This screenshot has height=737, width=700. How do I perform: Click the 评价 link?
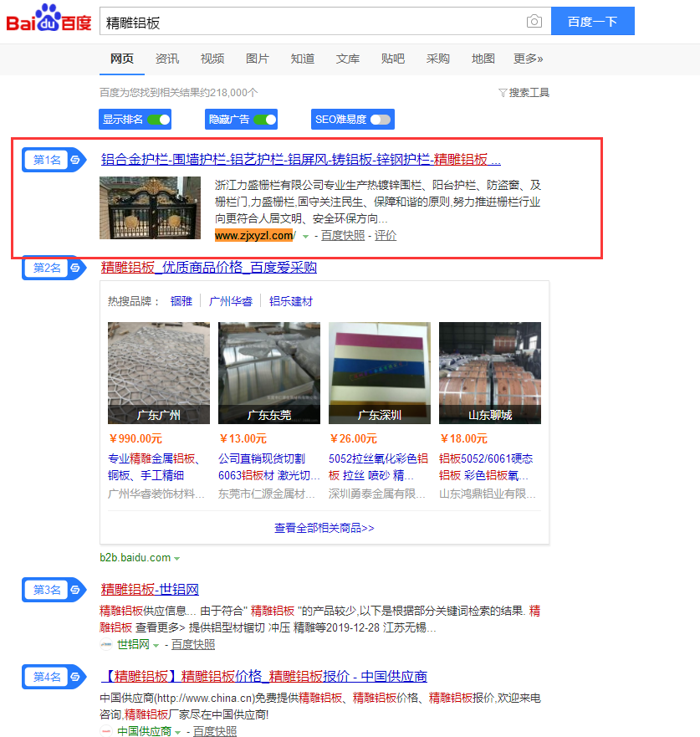click(x=386, y=235)
